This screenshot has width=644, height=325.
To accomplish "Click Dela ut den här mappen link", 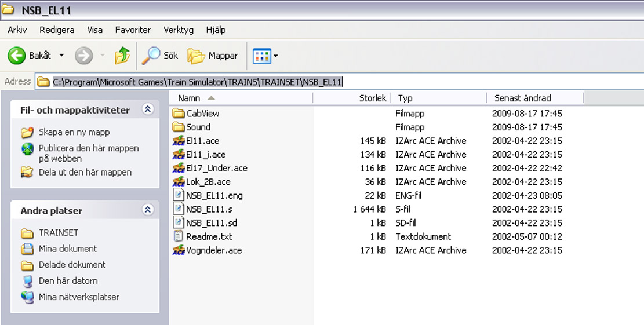I will 85,173.
